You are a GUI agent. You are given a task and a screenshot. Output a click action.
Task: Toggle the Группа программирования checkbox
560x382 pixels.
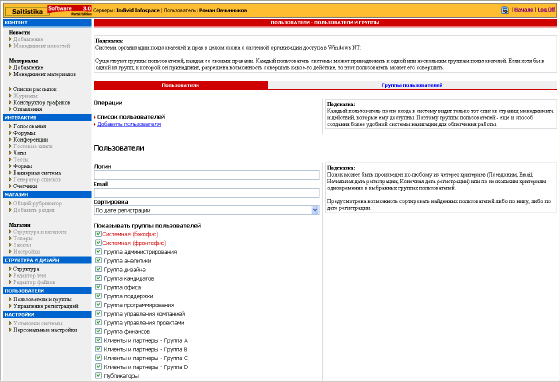pyautogui.click(x=98, y=305)
